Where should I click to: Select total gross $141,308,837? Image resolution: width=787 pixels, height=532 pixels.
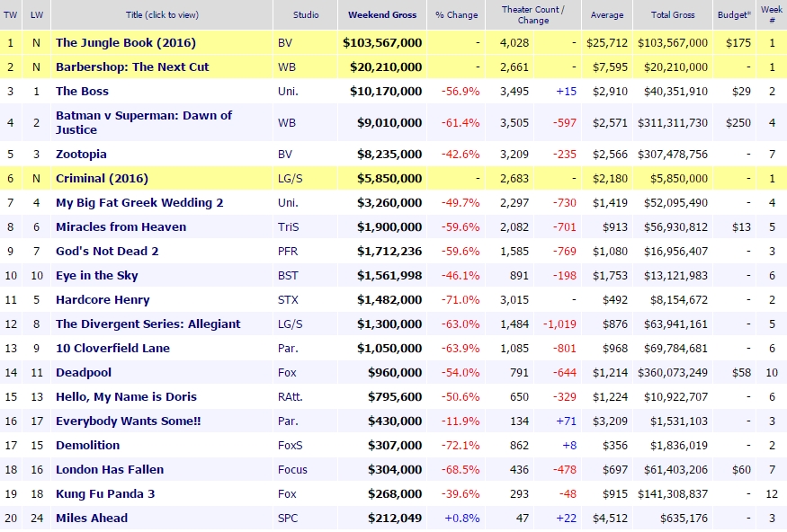point(673,494)
